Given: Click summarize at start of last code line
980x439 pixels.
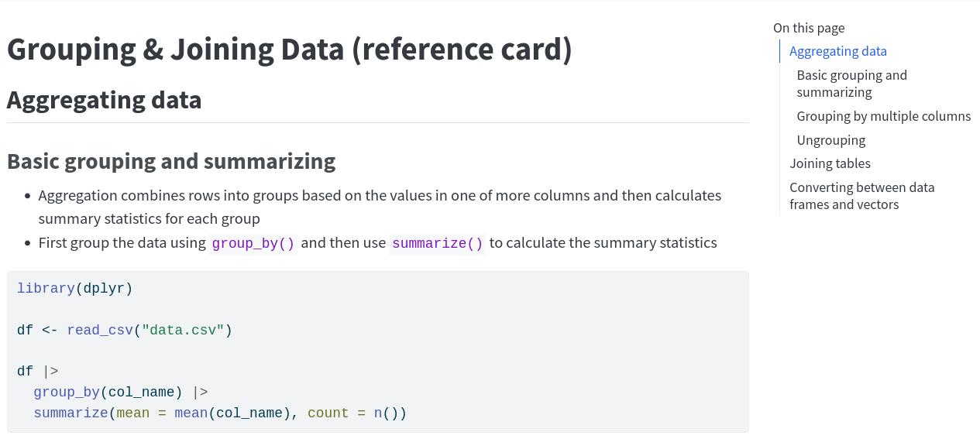Looking at the screenshot, I should point(70,413).
